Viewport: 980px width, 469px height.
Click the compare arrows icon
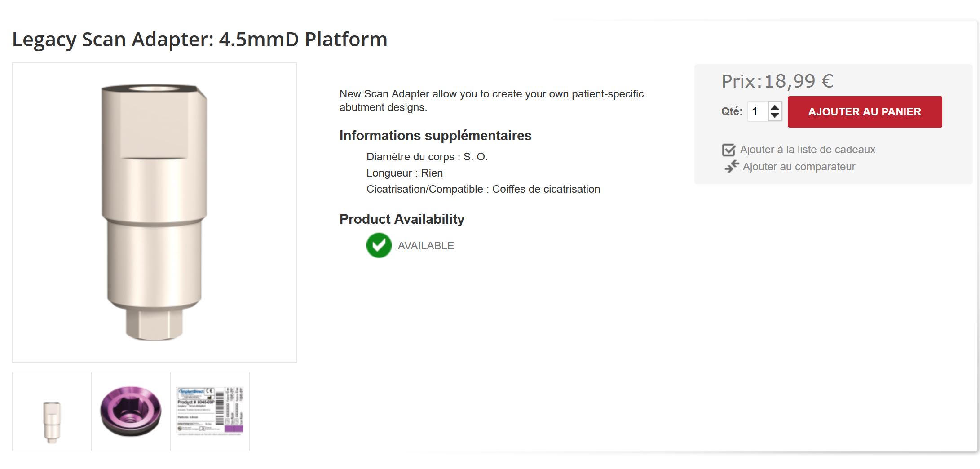point(732,166)
